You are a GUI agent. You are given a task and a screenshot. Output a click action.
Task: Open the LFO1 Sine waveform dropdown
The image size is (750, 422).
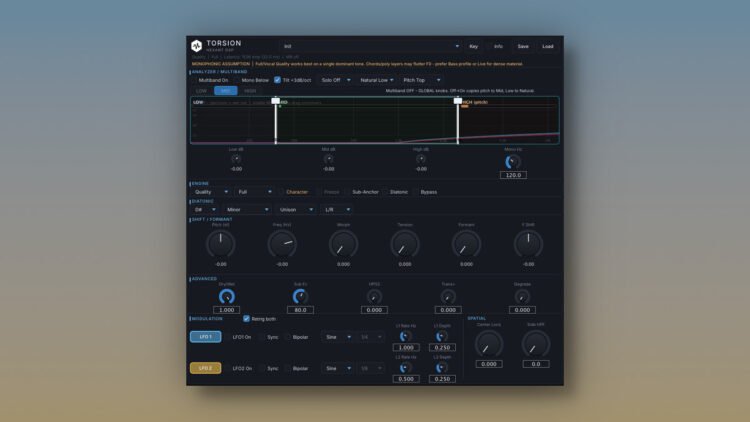click(x=337, y=337)
